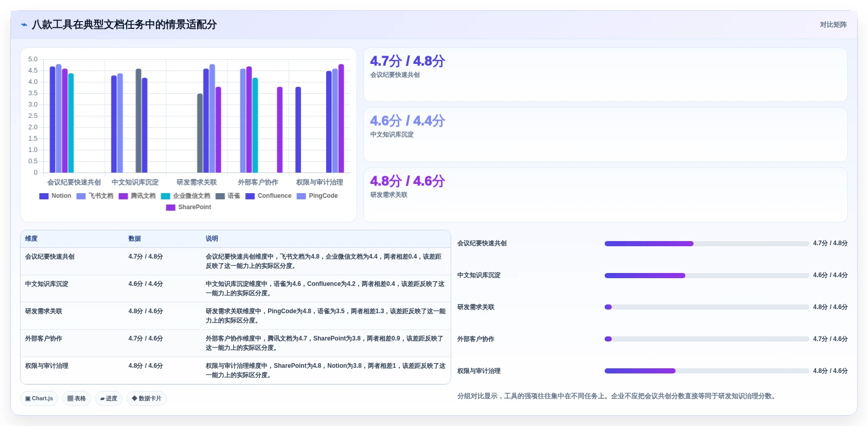Screen dimensions: 868x426
Task: Click the description cell mentioning PingCode为4.8
Action: pos(326,316)
